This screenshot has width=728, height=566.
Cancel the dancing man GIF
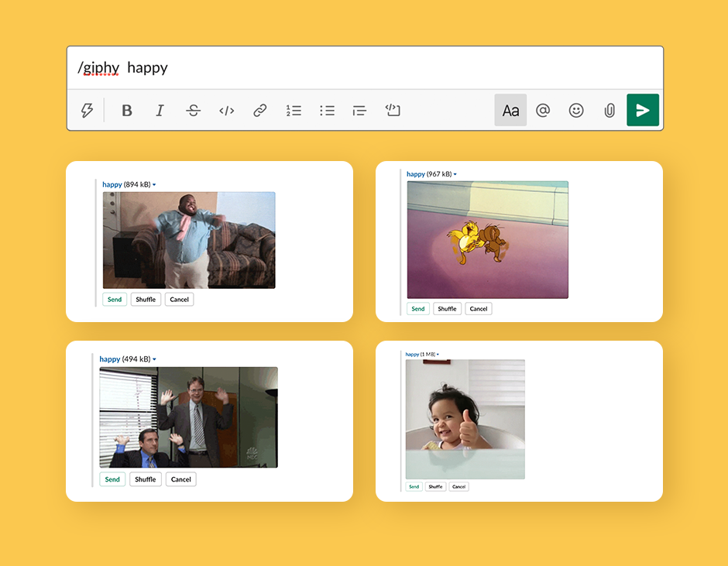(179, 300)
